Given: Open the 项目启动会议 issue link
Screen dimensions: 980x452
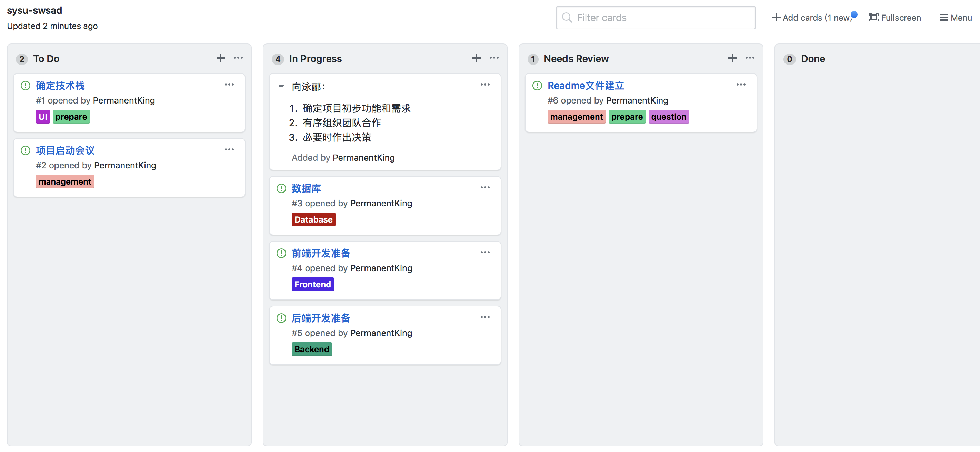Looking at the screenshot, I should pyautogui.click(x=65, y=150).
